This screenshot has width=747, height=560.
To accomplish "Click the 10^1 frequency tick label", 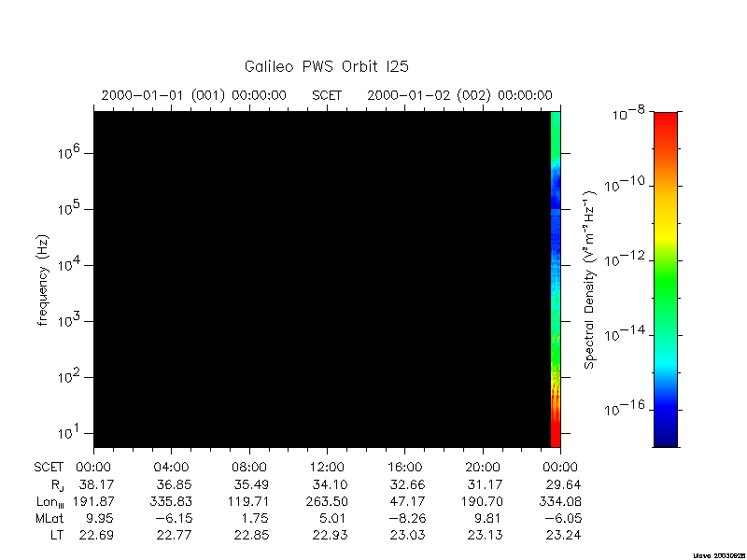I will click(69, 432).
